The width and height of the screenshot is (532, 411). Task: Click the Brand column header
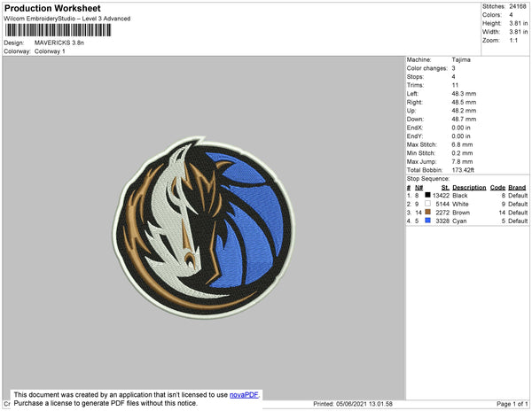(x=517, y=188)
